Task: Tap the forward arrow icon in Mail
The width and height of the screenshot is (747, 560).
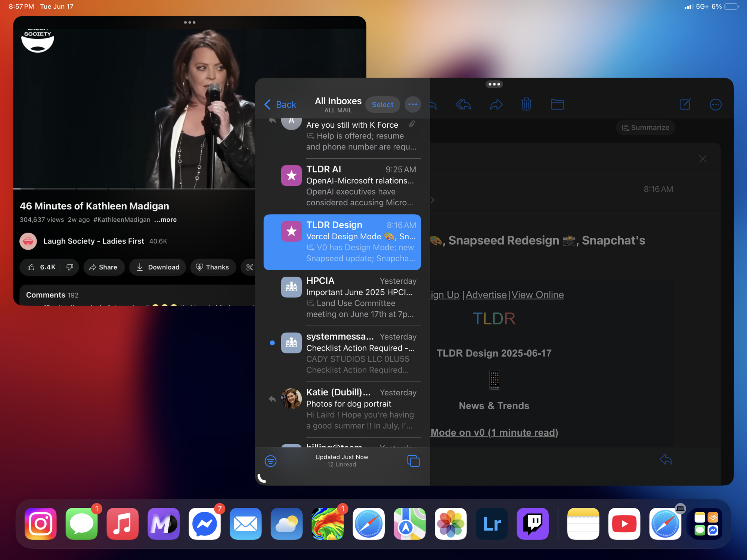Action: 496,105
